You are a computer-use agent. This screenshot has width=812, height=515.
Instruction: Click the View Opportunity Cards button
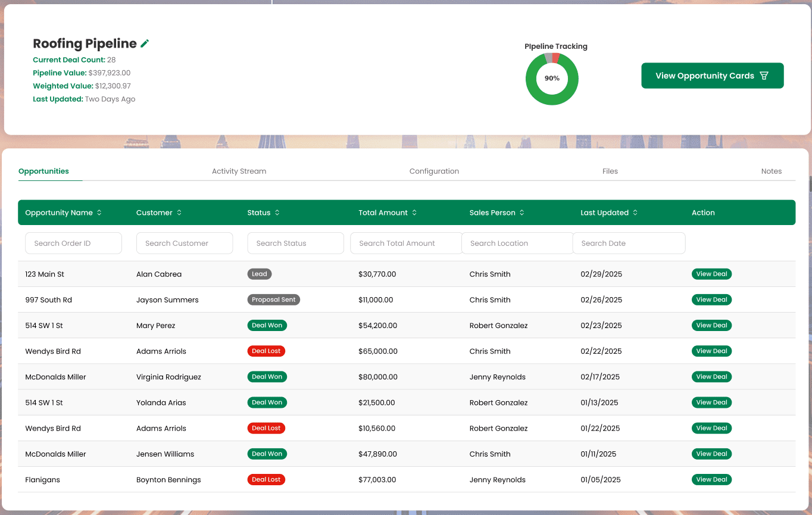point(712,76)
